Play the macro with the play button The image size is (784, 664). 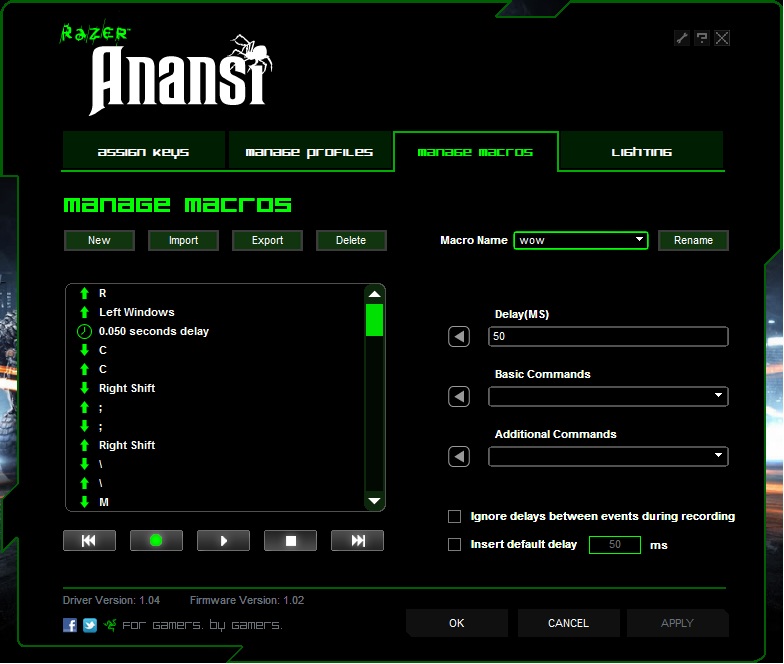pyautogui.click(x=224, y=540)
